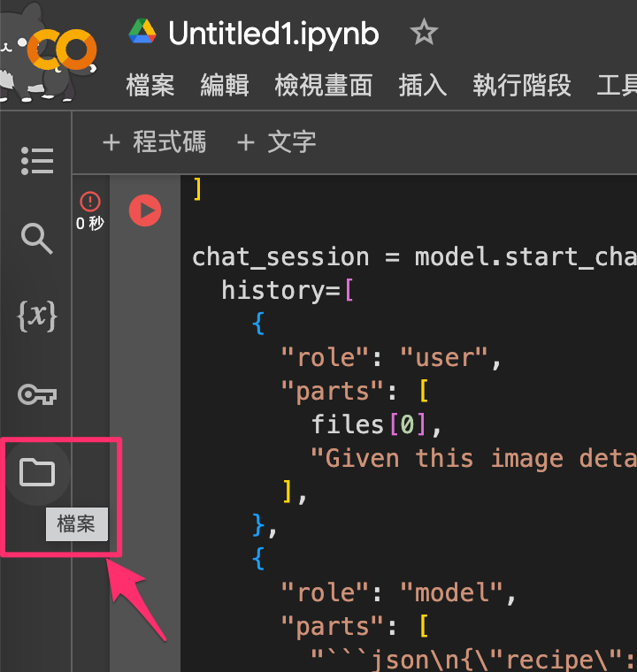Screen dimensions: 637x672
Task: Open the variables {x} inspector panel
Action: point(37,317)
